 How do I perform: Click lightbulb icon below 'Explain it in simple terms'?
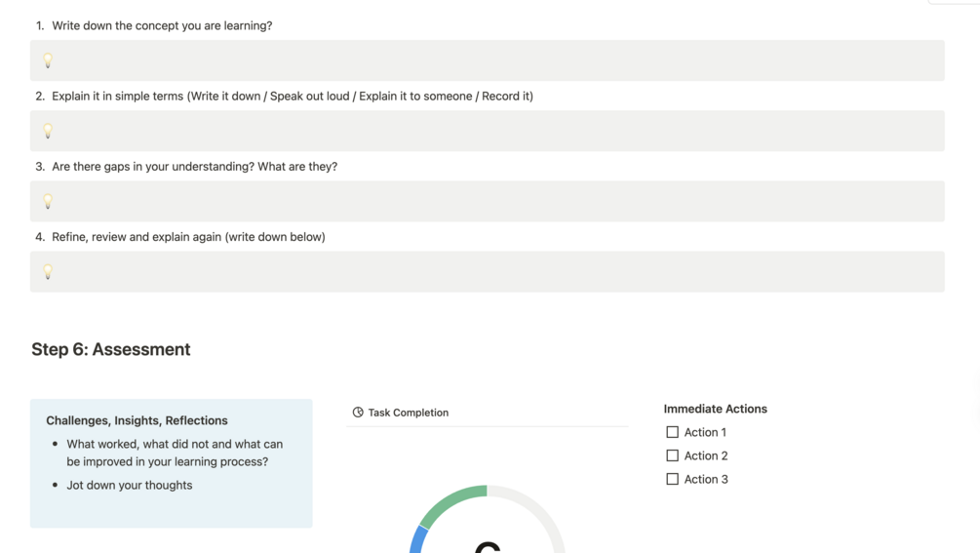click(48, 131)
